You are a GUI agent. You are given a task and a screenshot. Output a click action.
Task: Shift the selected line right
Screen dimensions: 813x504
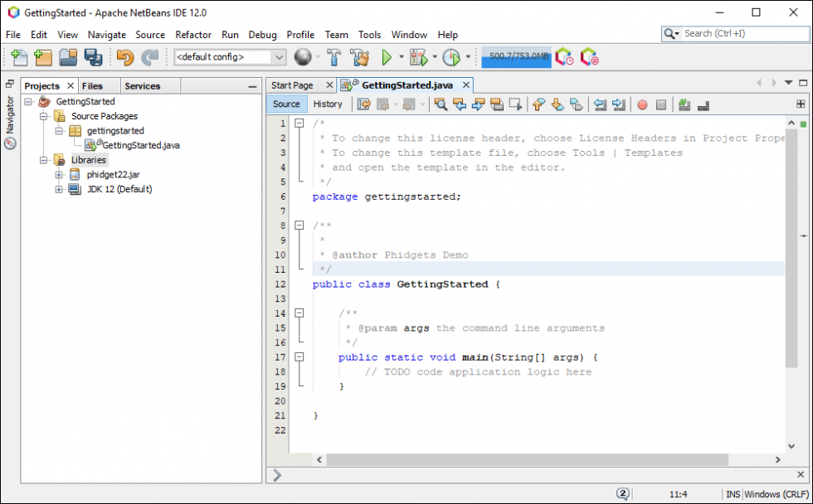click(x=618, y=104)
